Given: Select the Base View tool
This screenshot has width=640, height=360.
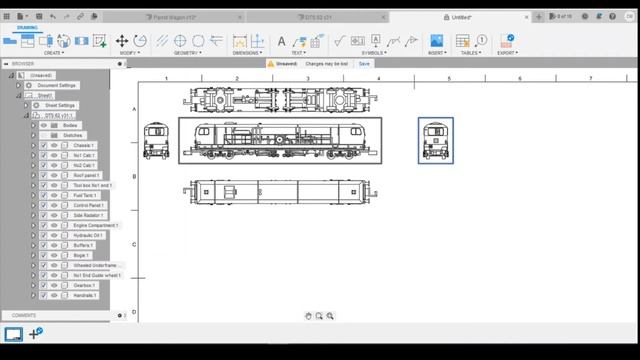Looking at the screenshot, I should coord(10,41).
